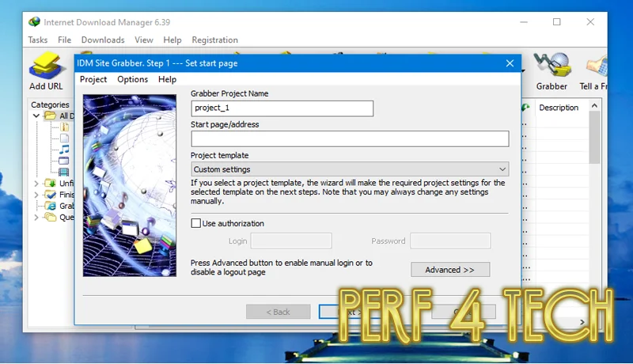Click the Grabber projects icon in Categories
Viewport: 633px width, 364px height.
tap(51, 206)
